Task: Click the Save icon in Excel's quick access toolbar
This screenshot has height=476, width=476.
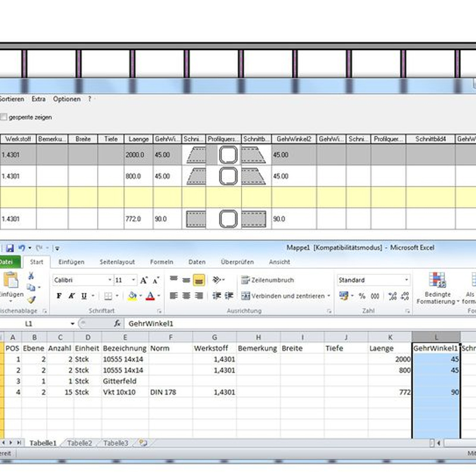Action: point(10,248)
